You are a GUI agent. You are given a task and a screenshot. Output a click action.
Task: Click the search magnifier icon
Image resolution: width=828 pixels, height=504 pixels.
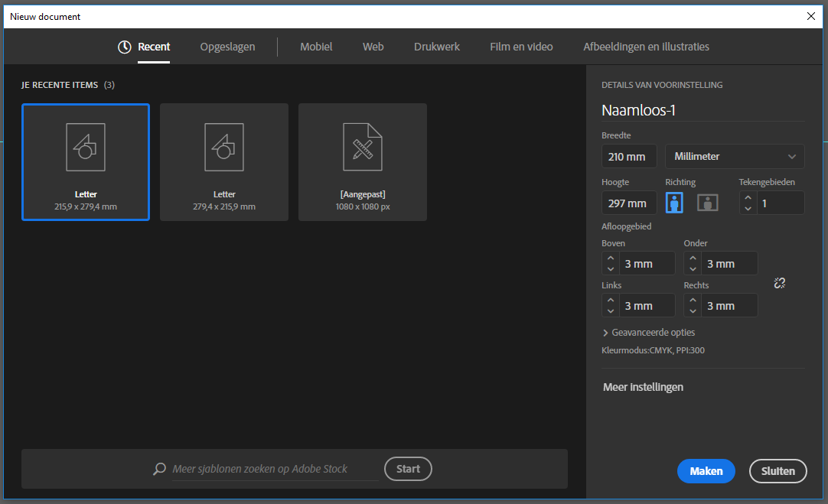(159, 469)
